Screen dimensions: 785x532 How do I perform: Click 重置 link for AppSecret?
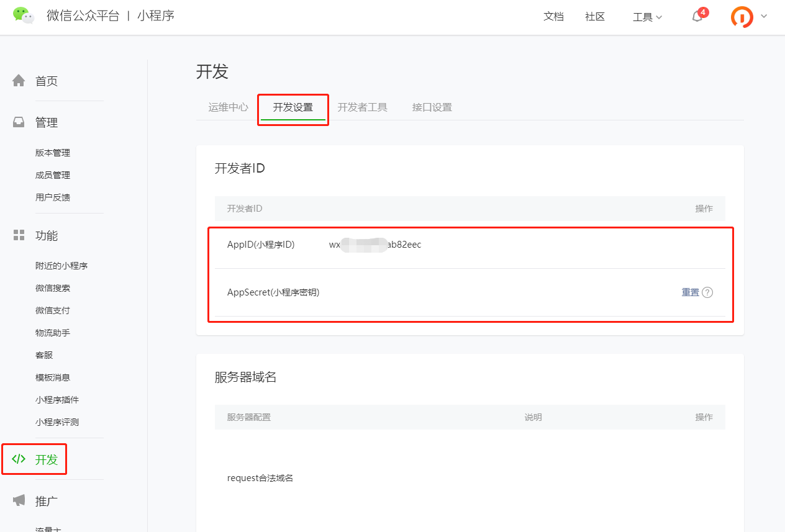point(691,292)
